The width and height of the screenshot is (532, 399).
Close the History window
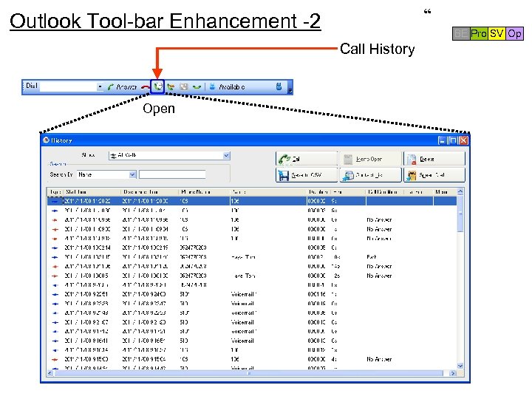(463, 140)
